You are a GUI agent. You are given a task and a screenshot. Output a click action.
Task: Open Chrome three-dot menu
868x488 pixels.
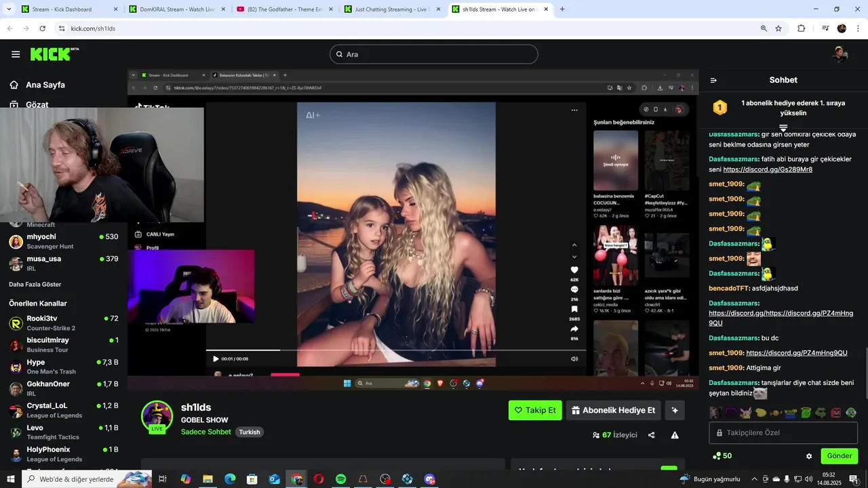click(858, 28)
